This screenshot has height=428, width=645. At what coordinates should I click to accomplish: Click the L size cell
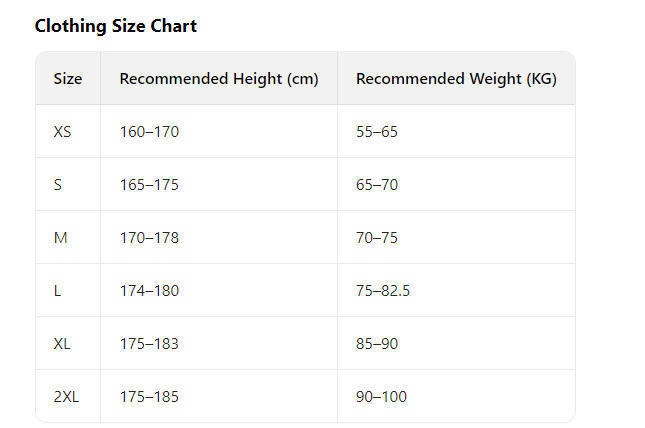pos(58,290)
